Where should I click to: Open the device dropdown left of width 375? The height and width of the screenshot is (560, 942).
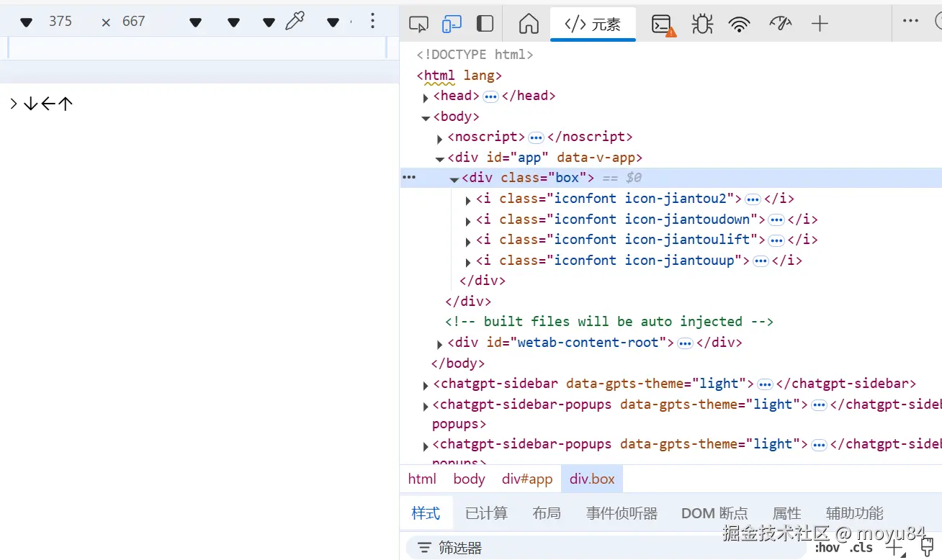pyautogui.click(x=26, y=22)
